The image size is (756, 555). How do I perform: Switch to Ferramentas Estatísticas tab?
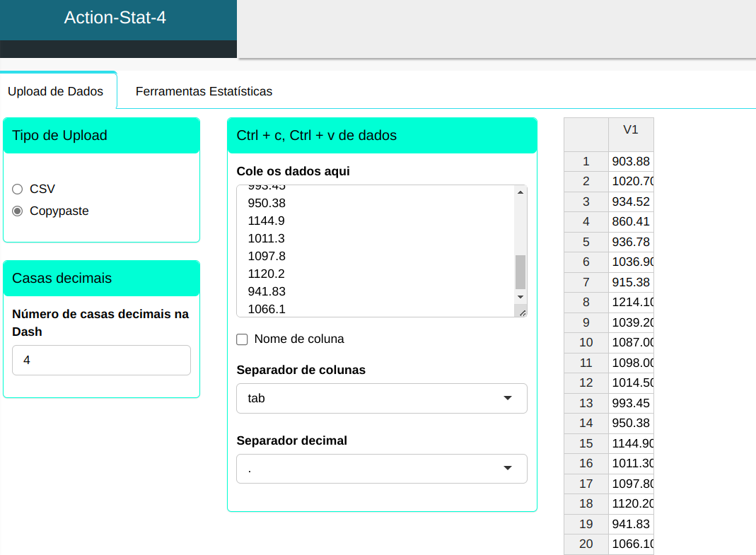204,92
